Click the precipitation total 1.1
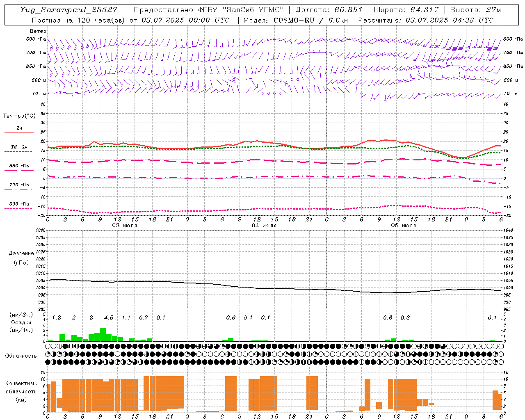 click(126, 317)
